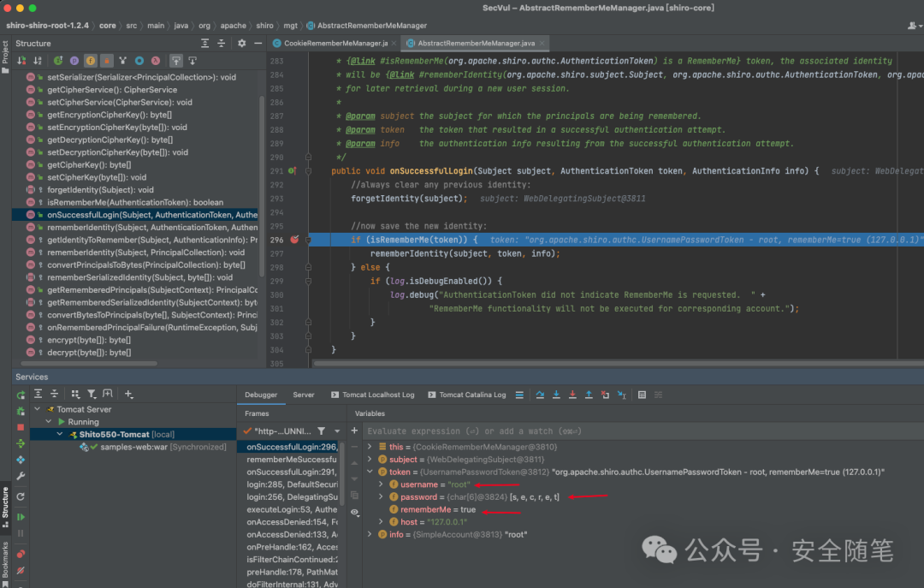
Task: Expand 'this' variable in Variables
Action: click(370, 447)
